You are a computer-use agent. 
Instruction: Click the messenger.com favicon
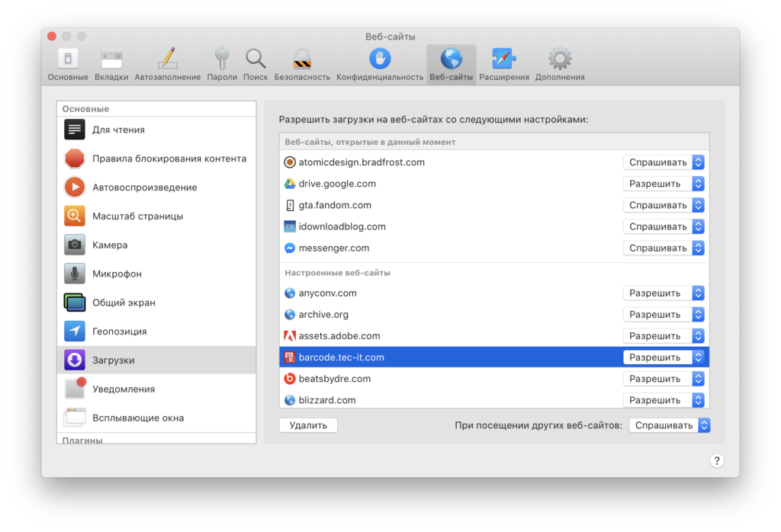click(x=289, y=248)
